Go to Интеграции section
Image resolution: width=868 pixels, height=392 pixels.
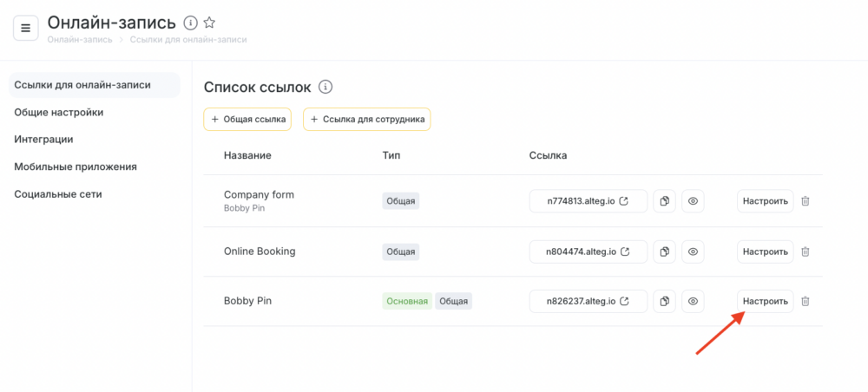(43, 140)
